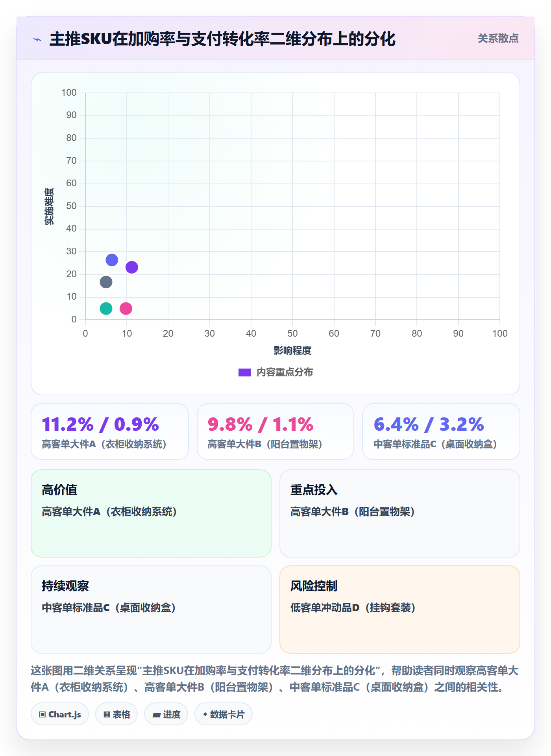Click the 表格 chip grid icon

coord(107,714)
